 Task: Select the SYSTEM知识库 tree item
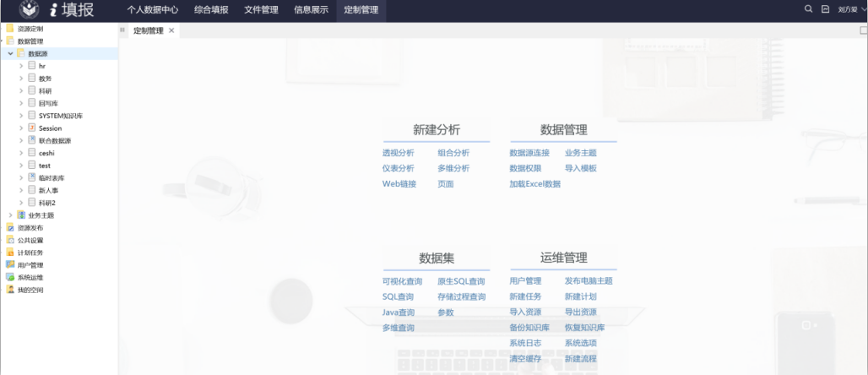(x=60, y=116)
